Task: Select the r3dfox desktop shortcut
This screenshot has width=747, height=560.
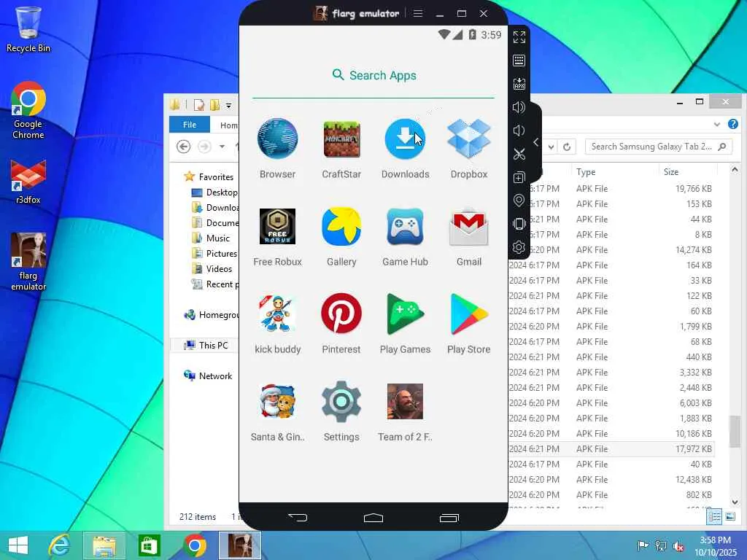Action: [x=28, y=182]
